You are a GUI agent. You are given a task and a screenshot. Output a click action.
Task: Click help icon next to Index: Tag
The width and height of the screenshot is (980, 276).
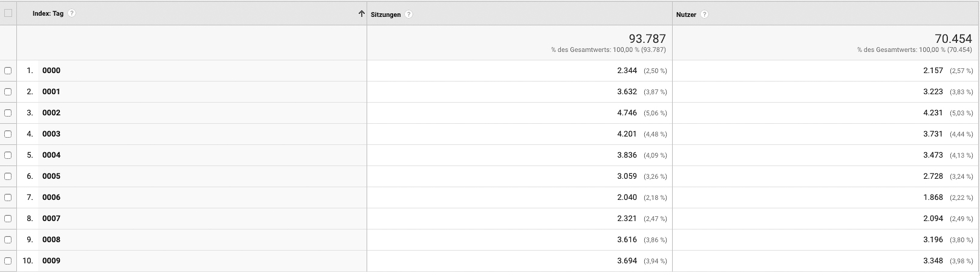pyautogui.click(x=72, y=13)
